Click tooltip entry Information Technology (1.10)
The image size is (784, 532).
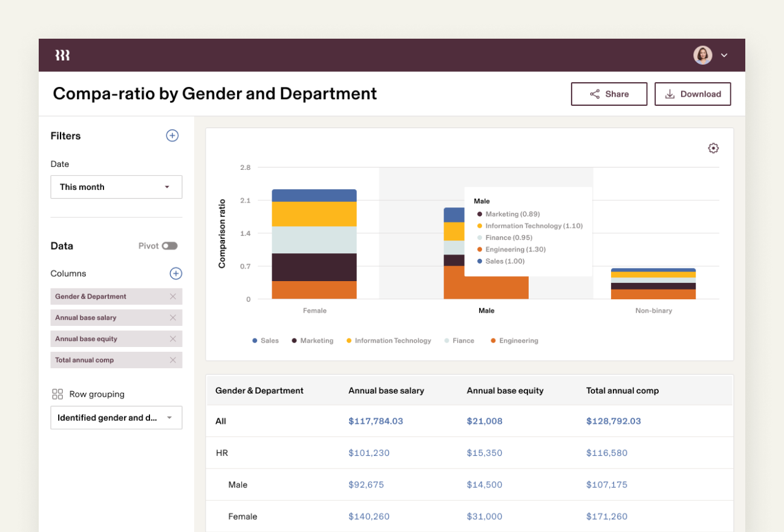(529, 226)
